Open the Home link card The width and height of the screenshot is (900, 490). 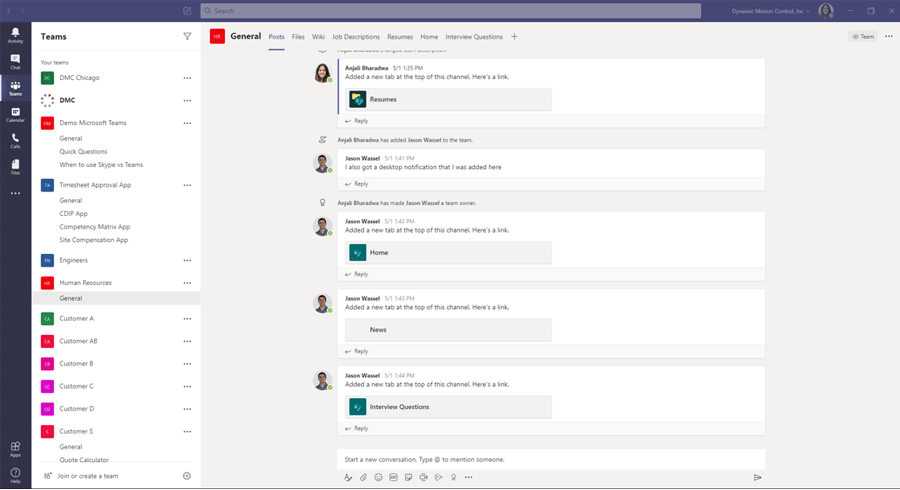[x=448, y=252]
